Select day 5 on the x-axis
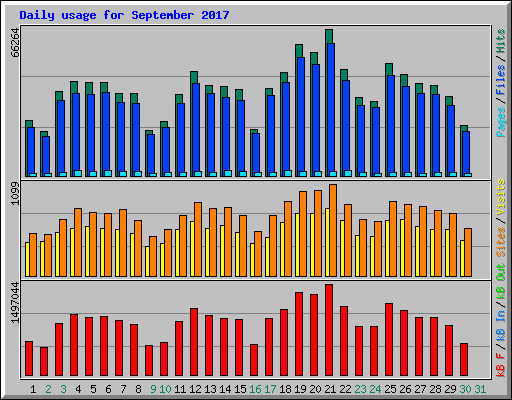The width and height of the screenshot is (512, 400). [93, 389]
